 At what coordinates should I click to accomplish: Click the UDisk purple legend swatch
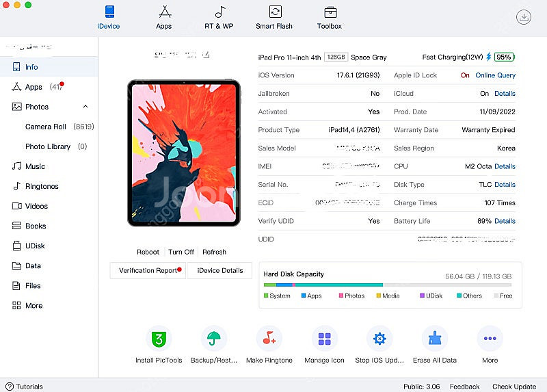[422, 296]
